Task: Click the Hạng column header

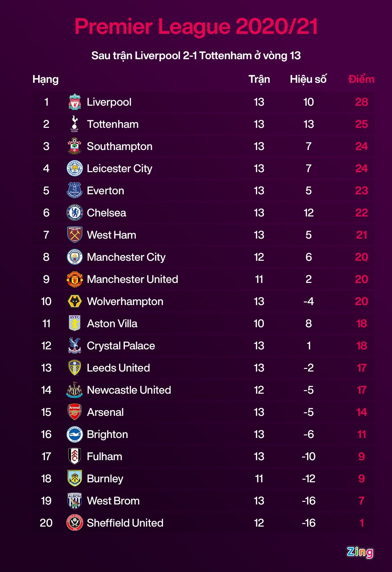Action: pos(45,79)
